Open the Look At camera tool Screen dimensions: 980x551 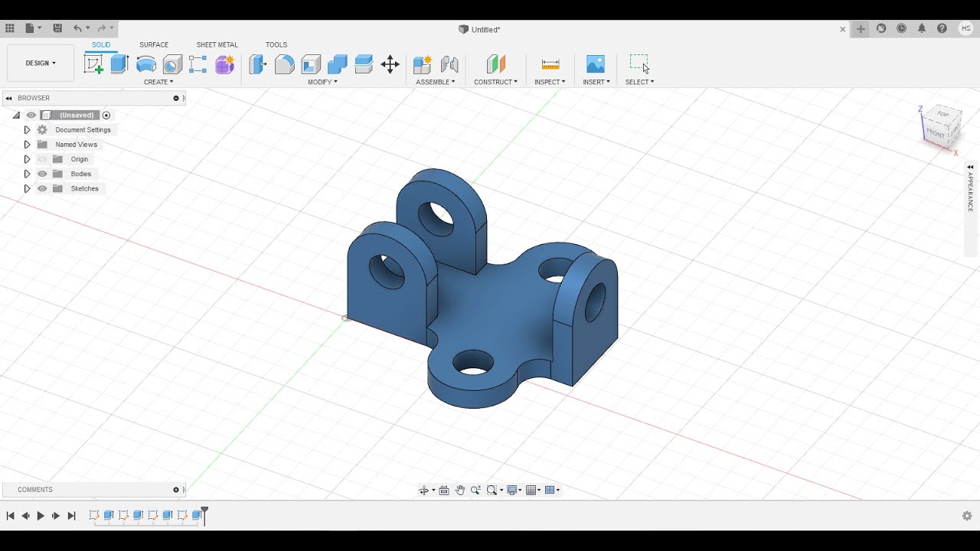[x=444, y=490]
